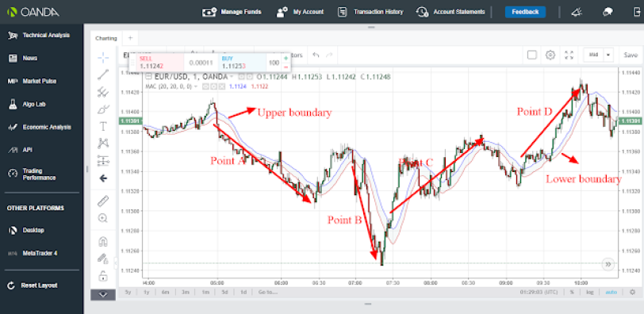This screenshot has width=644, height=314.
Task: Click the blue Feedback button
Action: pyautogui.click(x=525, y=12)
